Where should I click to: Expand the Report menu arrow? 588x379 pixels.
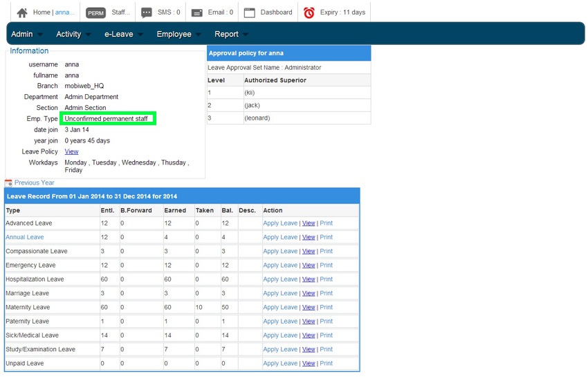click(246, 35)
